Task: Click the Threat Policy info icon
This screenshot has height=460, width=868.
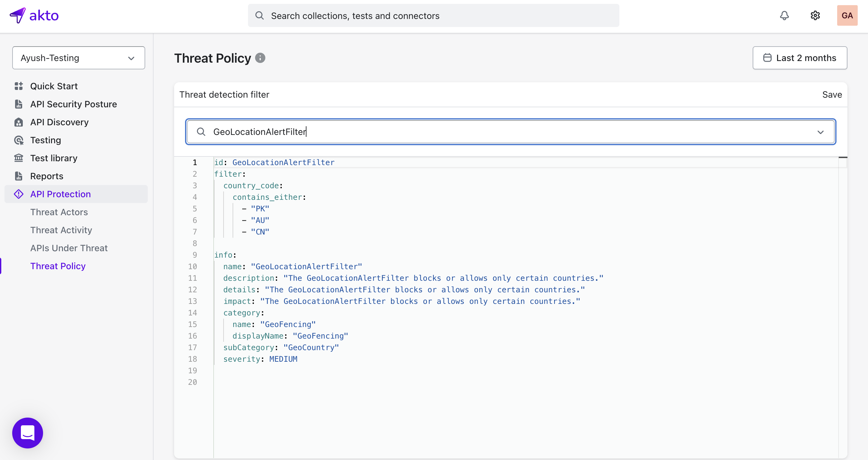Action: point(260,58)
